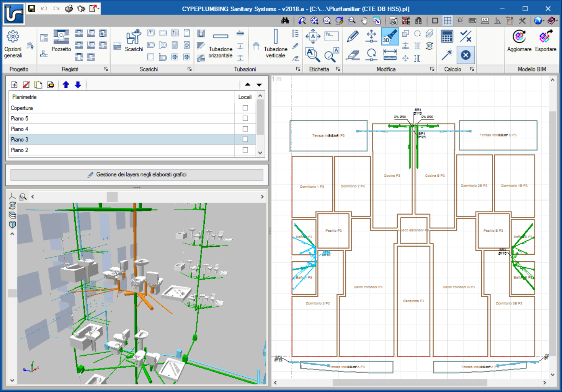Check the Locali box for Piano 3
The height and width of the screenshot is (392, 562).
pyautogui.click(x=245, y=140)
